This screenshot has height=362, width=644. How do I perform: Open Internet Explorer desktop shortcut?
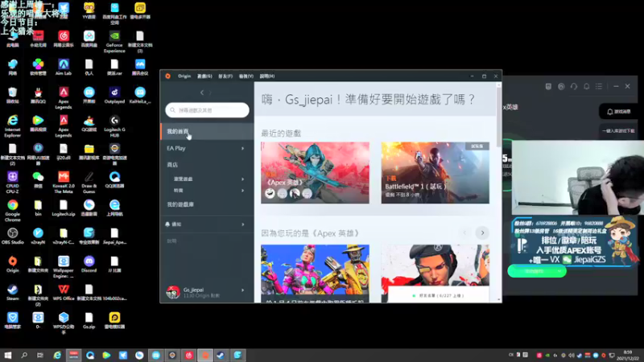[13, 126]
